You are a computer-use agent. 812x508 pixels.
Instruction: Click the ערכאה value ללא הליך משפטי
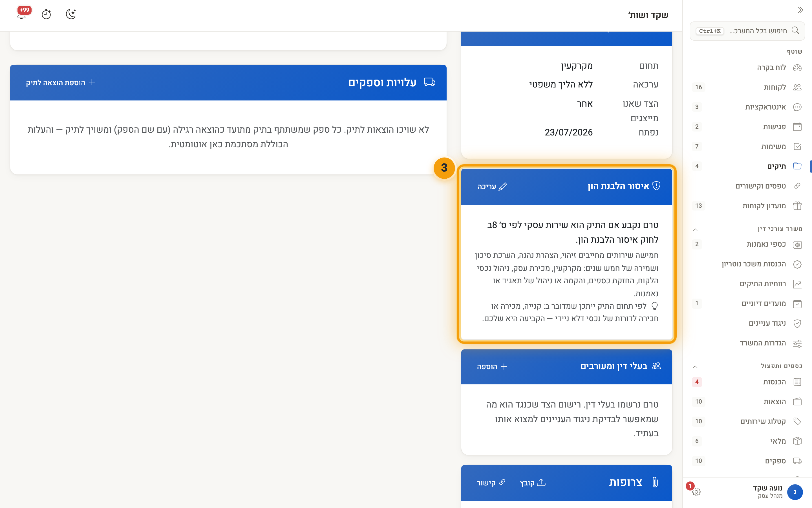click(x=561, y=85)
